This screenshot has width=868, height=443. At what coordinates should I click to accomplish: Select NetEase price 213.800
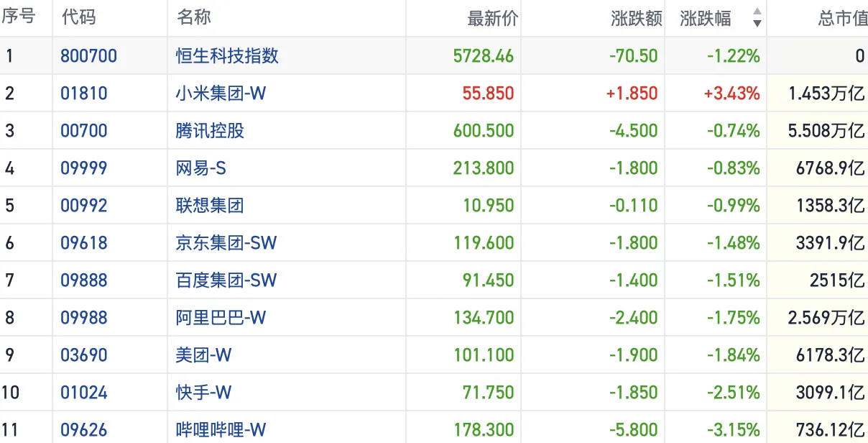click(x=484, y=168)
